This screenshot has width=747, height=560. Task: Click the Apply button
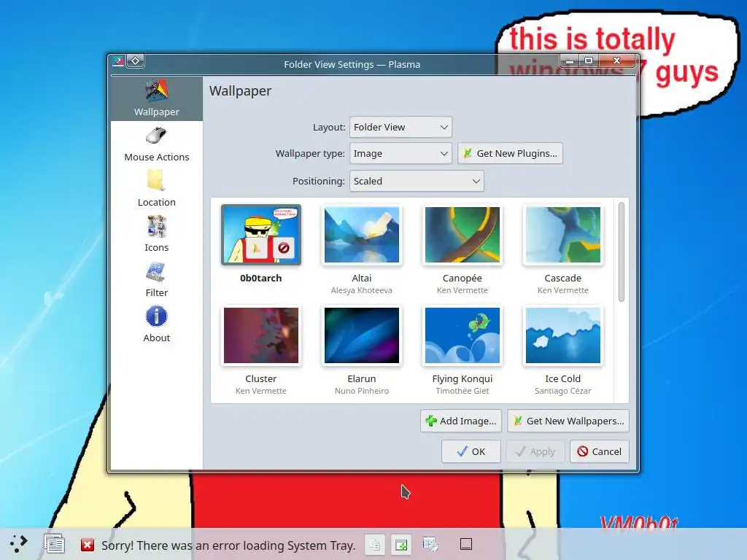535,451
